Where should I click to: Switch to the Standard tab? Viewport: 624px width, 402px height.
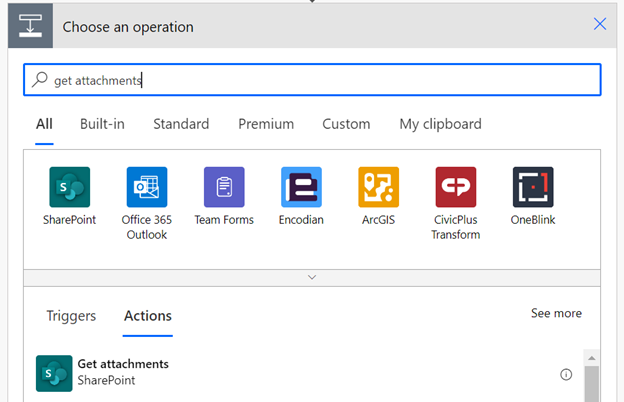click(181, 124)
